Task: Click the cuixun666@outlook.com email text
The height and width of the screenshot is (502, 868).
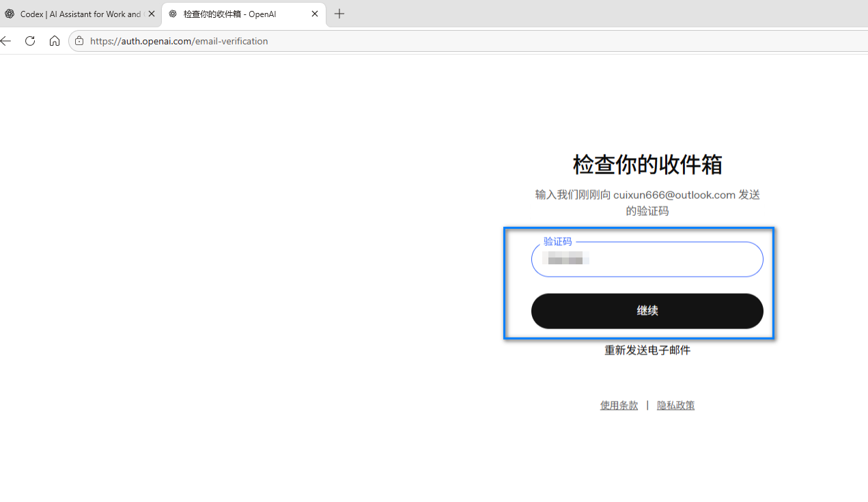Action: pyautogui.click(x=674, y=195)
